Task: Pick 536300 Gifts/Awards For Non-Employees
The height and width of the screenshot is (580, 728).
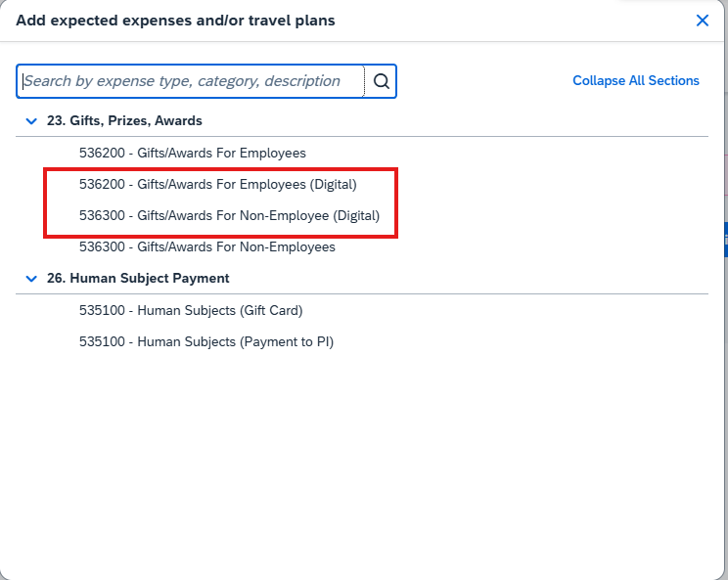Action: click(207, 246)
